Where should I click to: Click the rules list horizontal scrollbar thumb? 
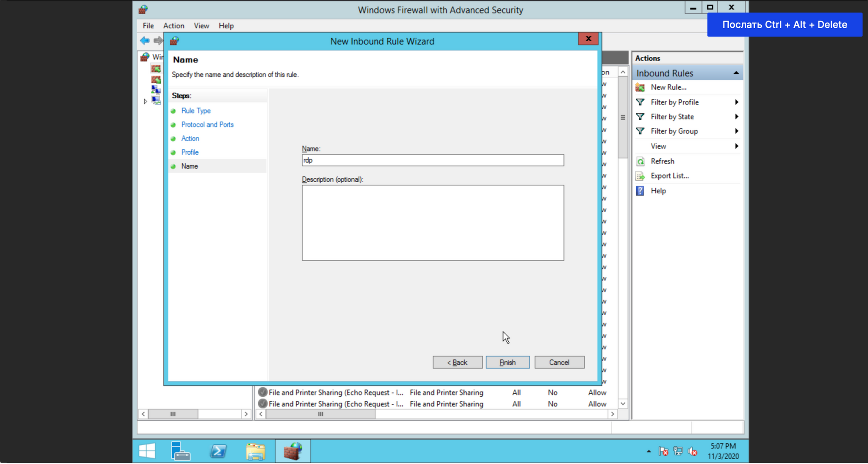pyautogui.click(x=320, y=414)
